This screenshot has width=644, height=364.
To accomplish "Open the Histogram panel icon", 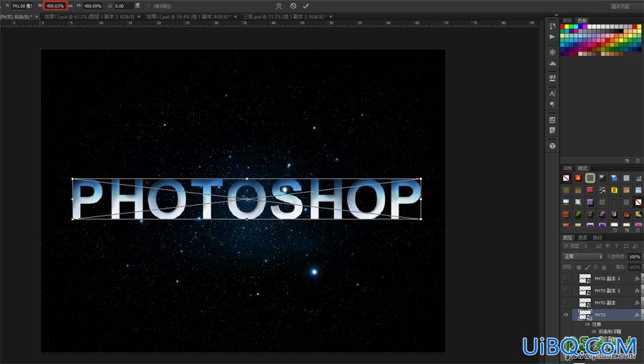I will (552, 63).
